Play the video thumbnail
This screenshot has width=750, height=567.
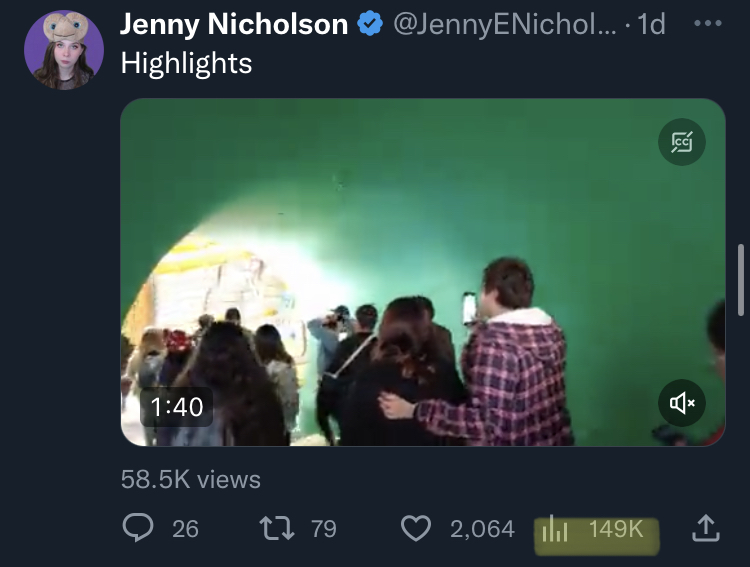[422, 270]
